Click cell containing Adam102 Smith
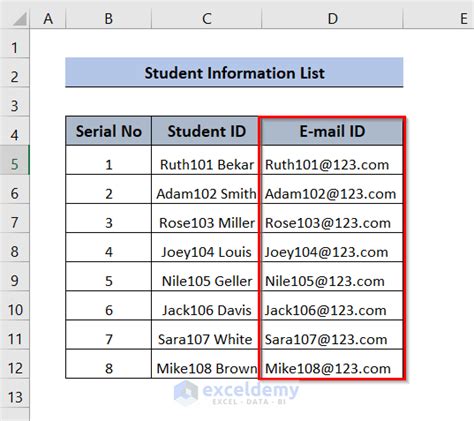Image resolution: width=474 pixels, height=421 pixels. [206, 189]
